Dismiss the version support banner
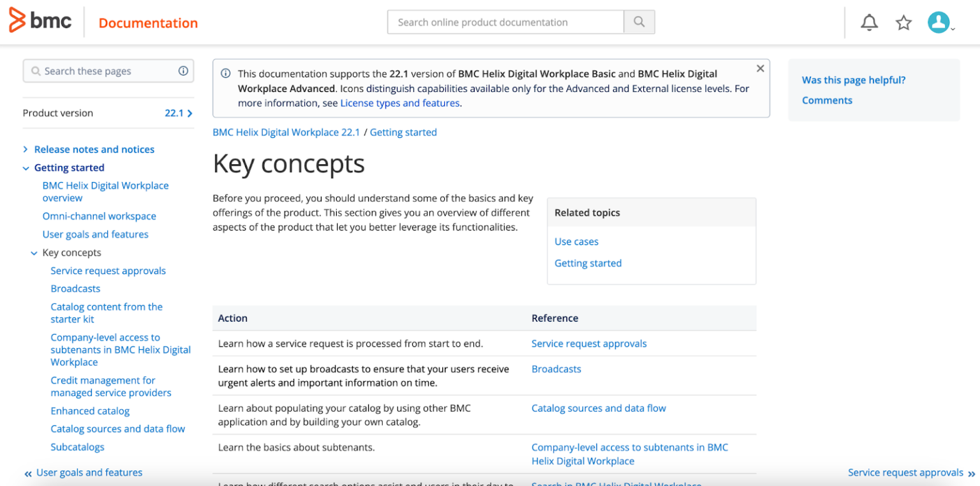Viewport: 980px width, 486px height. (x=760, y=68)
